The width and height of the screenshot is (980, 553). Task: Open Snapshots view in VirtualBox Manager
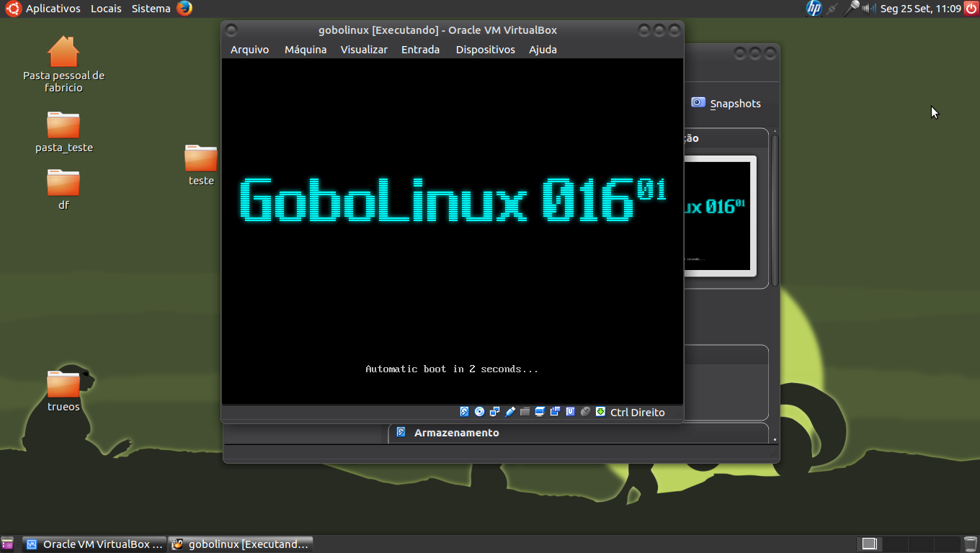pyautogui.click(x=727, y=103)
